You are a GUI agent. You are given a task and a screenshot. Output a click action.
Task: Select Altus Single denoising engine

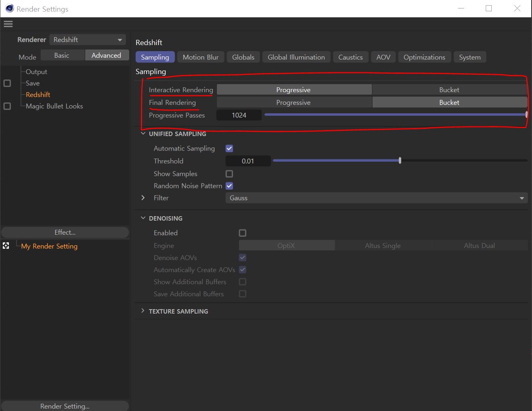pyautogui.click(x=383, y=246)
